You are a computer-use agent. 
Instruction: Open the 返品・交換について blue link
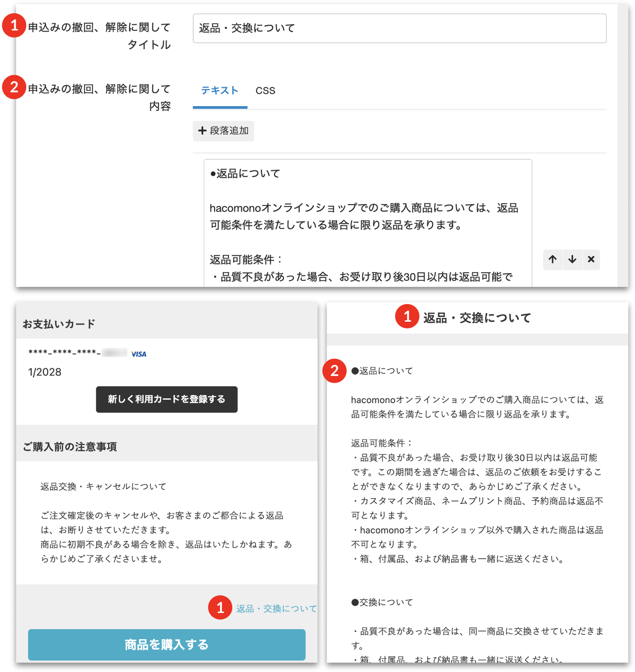click(276, 609)
